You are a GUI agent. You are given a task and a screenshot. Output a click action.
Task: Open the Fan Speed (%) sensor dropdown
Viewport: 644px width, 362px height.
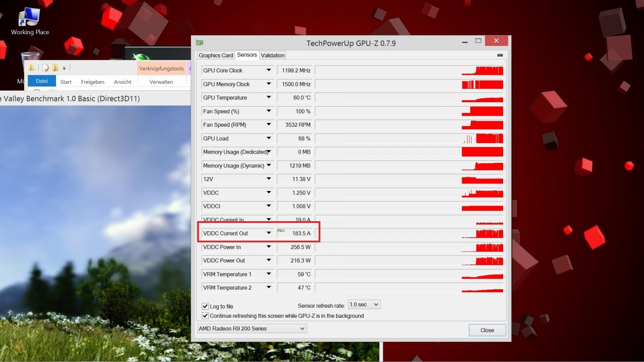269,111
